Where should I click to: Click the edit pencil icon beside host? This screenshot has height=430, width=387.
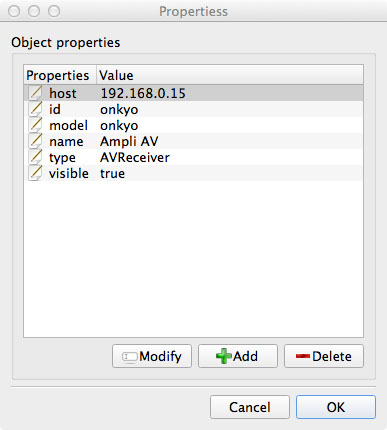35,93
